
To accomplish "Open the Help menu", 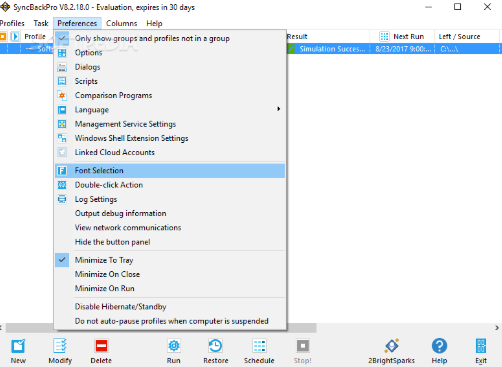I will point(154,23).
